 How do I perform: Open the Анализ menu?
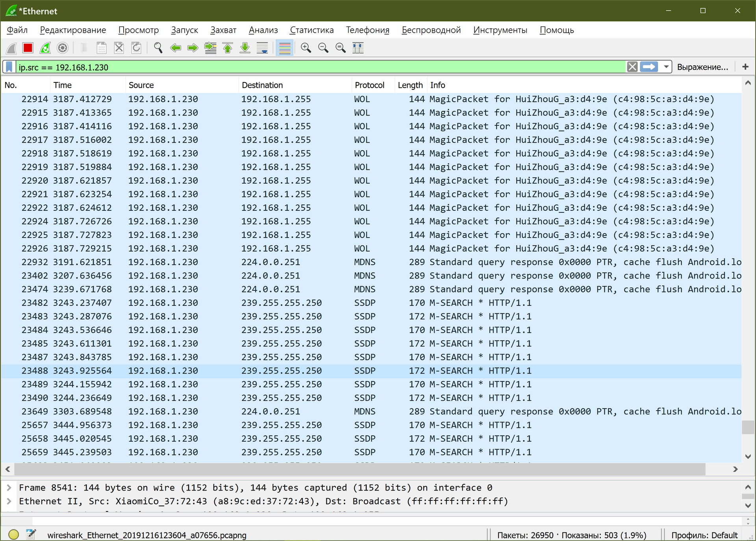tap(263, 30)
